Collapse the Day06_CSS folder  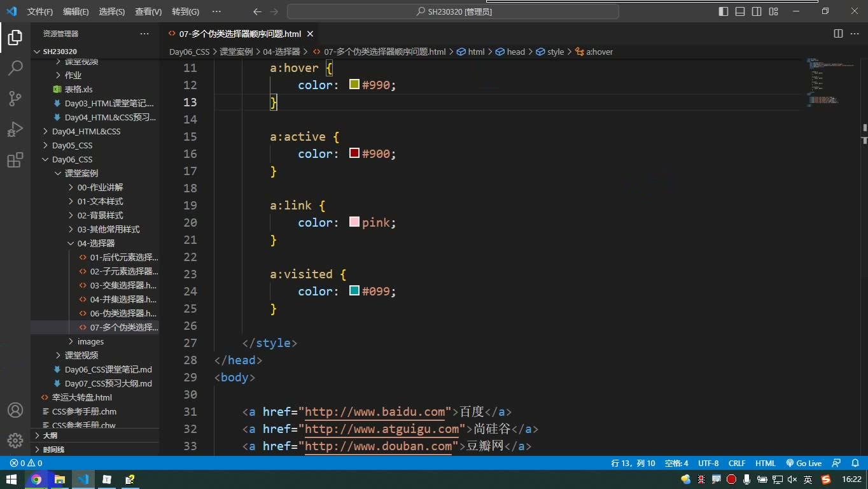(x=95, y=159)
